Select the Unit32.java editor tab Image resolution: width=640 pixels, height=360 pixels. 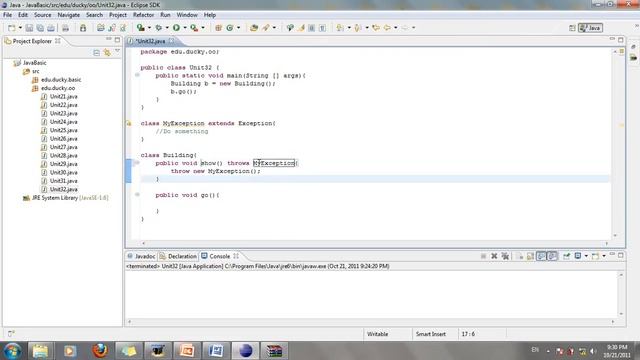[x=150, y=41]
